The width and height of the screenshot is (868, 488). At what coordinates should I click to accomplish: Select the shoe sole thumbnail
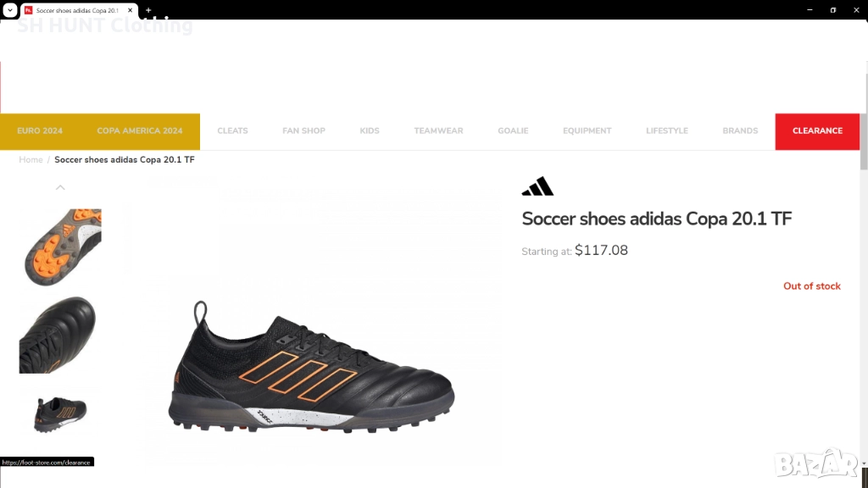tap(60, 247)
